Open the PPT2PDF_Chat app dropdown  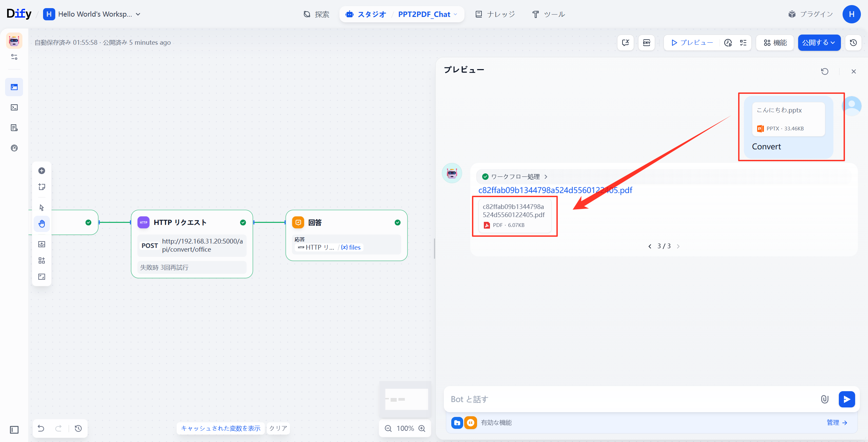[428, 14]
